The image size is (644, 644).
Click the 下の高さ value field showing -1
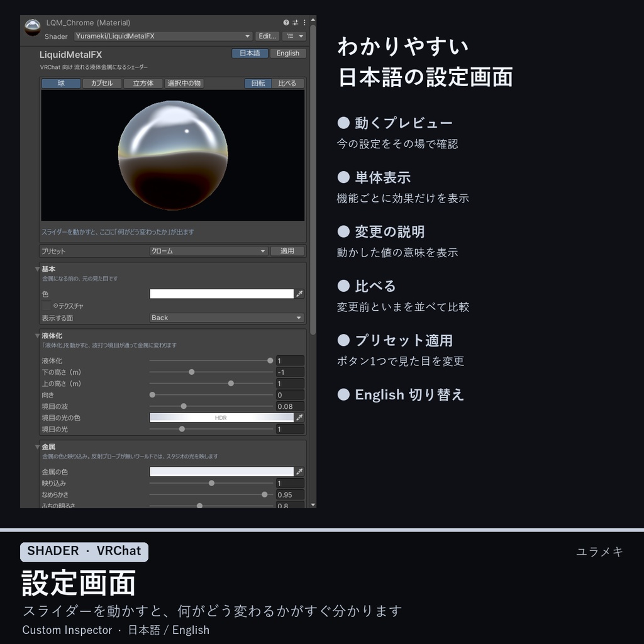point(290,372)
